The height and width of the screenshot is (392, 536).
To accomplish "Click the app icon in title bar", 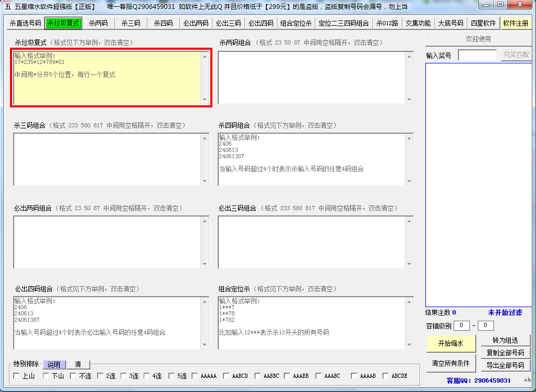I will pos(7,6).
